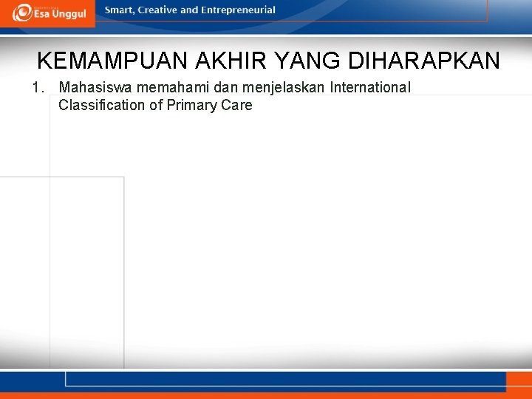Screen dimensions: 532x399
Task: Click the list number '1.'
Action: [38, 88]
